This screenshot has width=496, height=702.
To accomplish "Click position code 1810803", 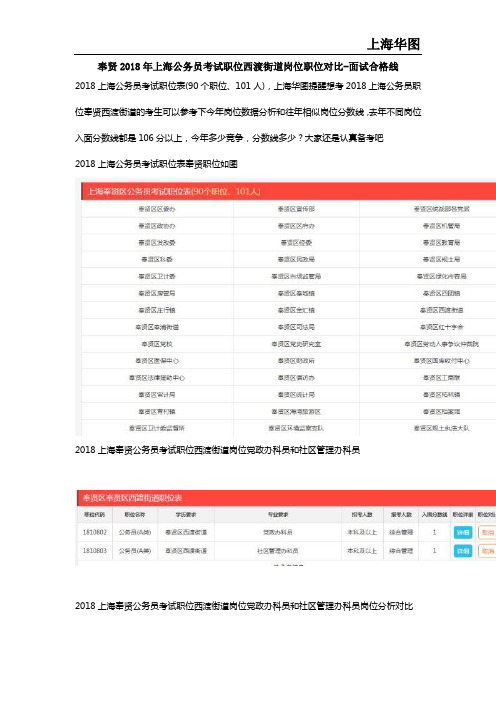I will (94, 551).
